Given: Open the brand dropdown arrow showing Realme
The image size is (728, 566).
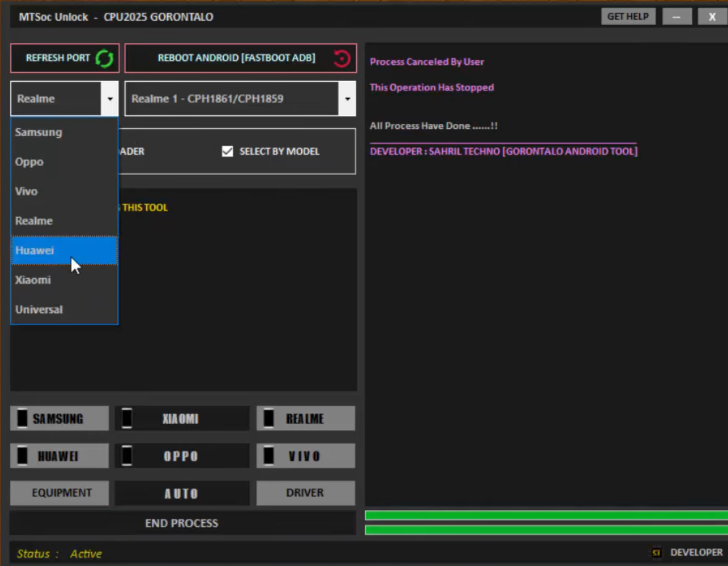Looking at the screenshot, I should [x=110, y=99].
